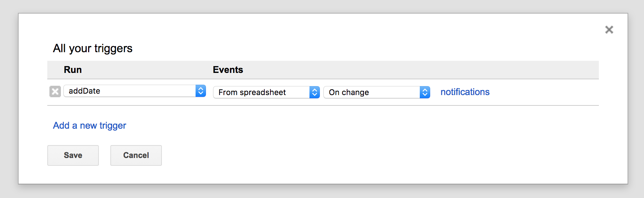644x198 pixels.
Task: Close the triggers dialog
Action: [609, 30]
